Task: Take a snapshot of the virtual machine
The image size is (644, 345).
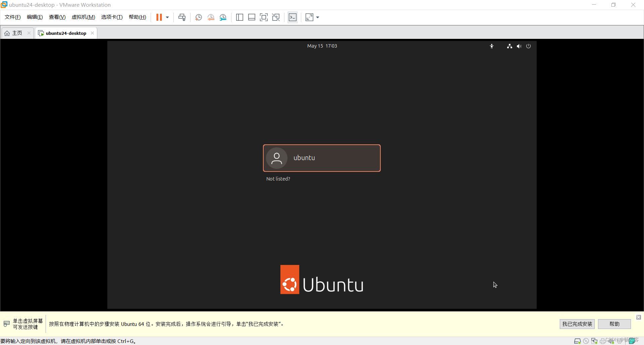Action: click(x=198, y=17)
